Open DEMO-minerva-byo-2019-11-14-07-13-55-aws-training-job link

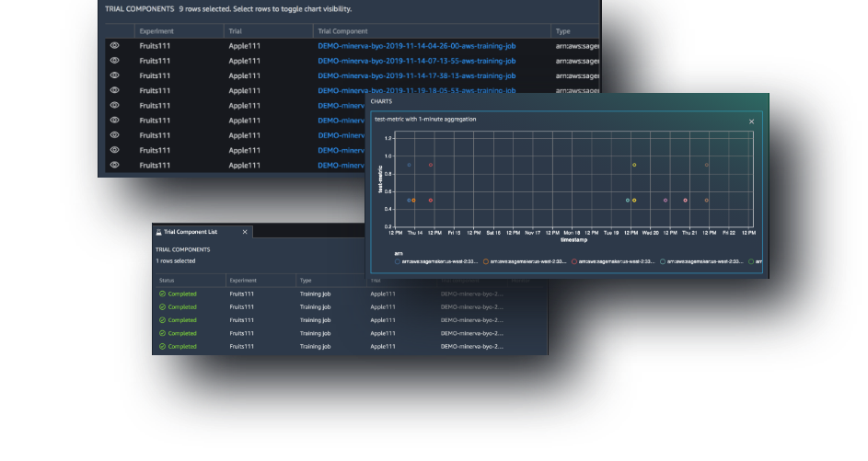pos(416,61)
